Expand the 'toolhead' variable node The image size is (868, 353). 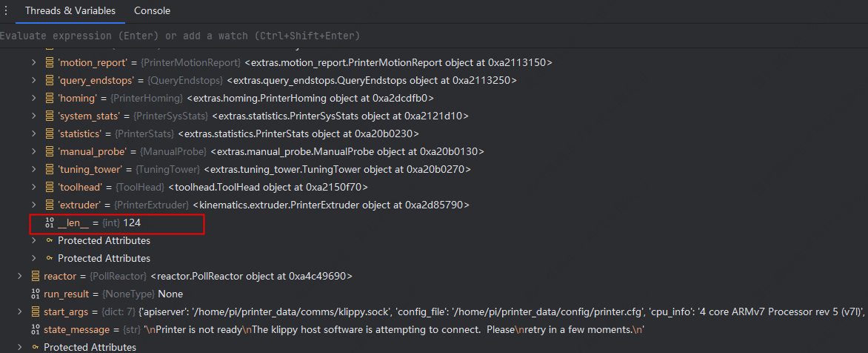(34, 187)
